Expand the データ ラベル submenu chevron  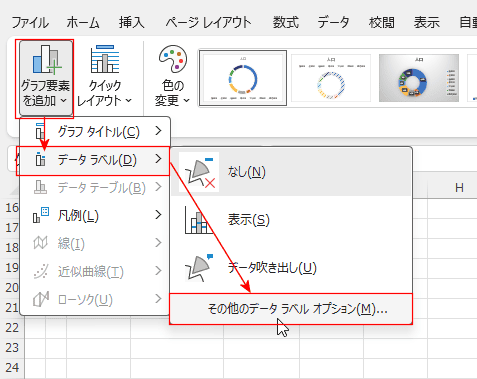click(158, 159)
